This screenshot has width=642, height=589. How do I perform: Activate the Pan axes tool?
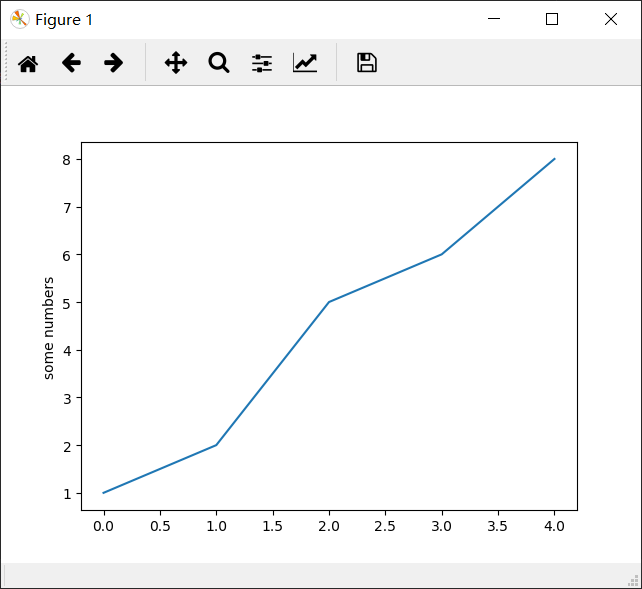click(x=176, y=63)
